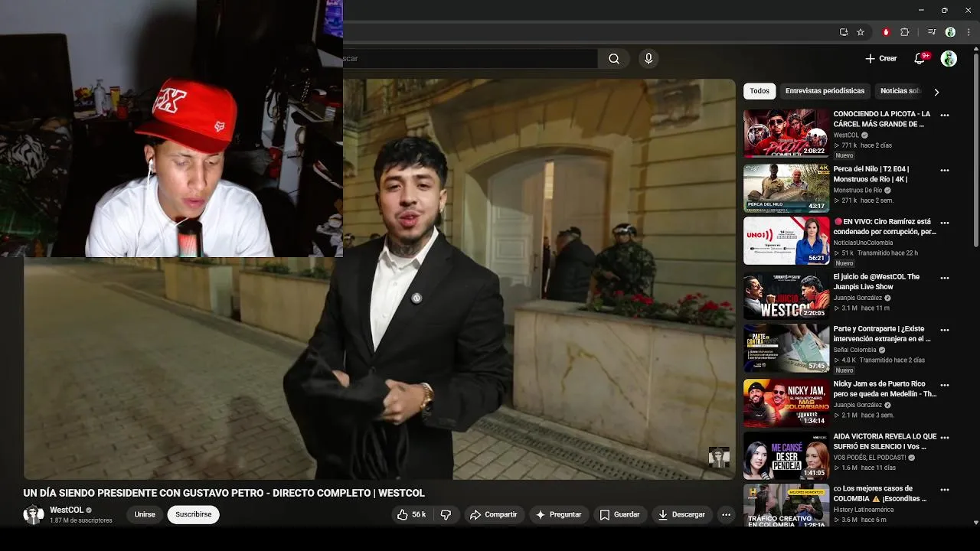
Task: Open the red adblocker hand extension
Action: 886,32
